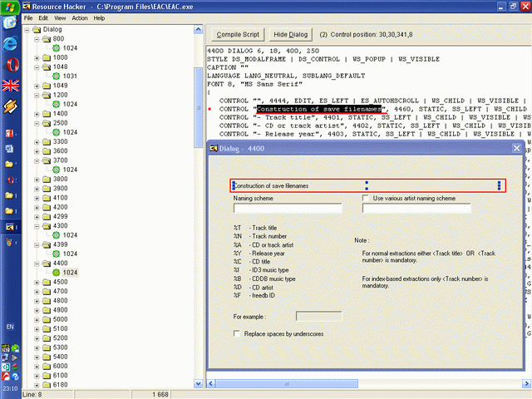
Task: Expand the 3300 folder node
Action: tap(37, 142)
